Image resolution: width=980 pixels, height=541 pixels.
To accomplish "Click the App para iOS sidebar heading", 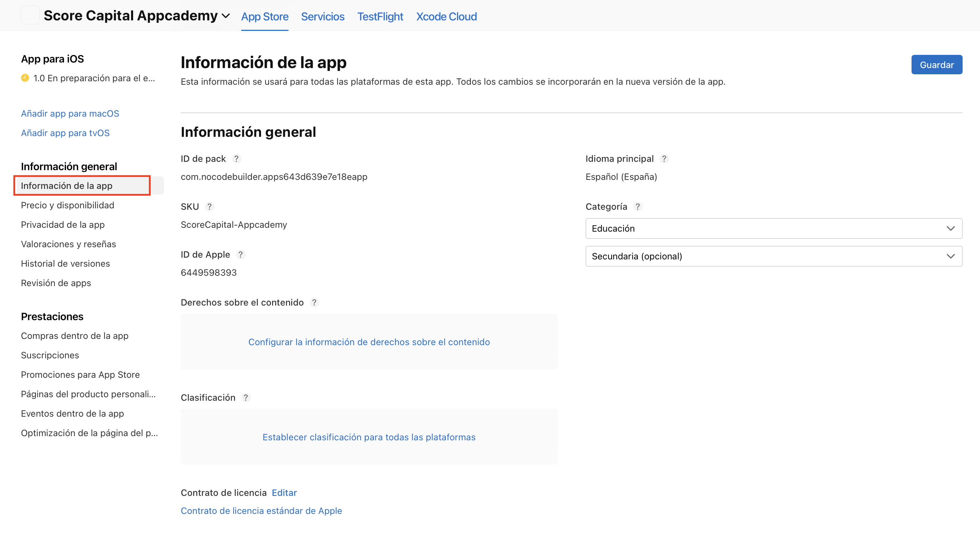I will pyautogui.click(x=52, y=59).
